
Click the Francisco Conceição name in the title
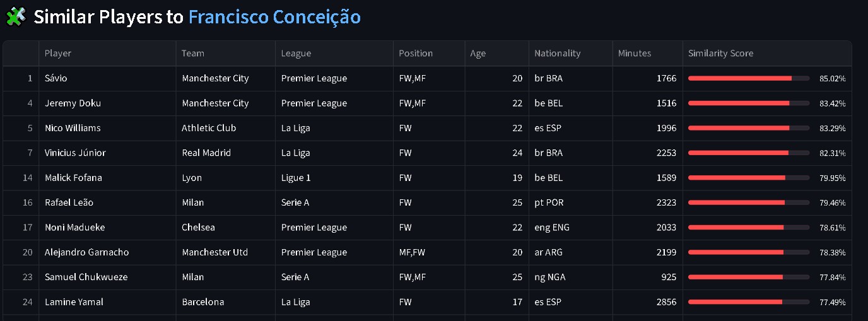click(x=274, y=17)
